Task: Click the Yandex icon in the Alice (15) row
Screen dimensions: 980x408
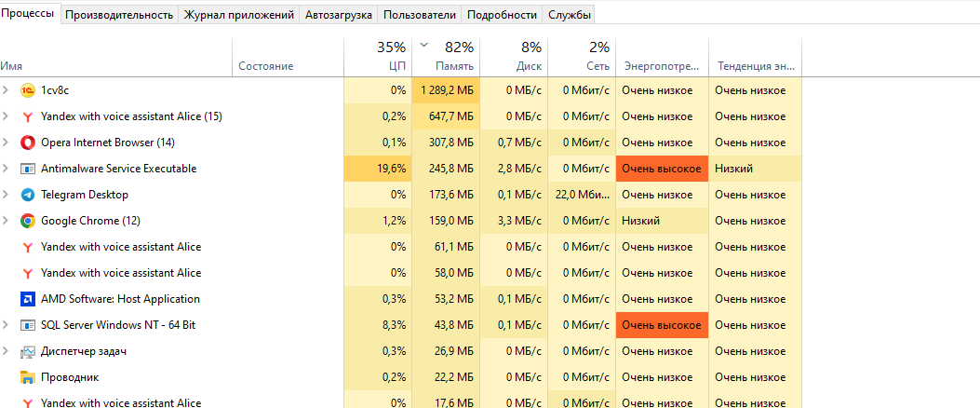Action: coord(28,116)
